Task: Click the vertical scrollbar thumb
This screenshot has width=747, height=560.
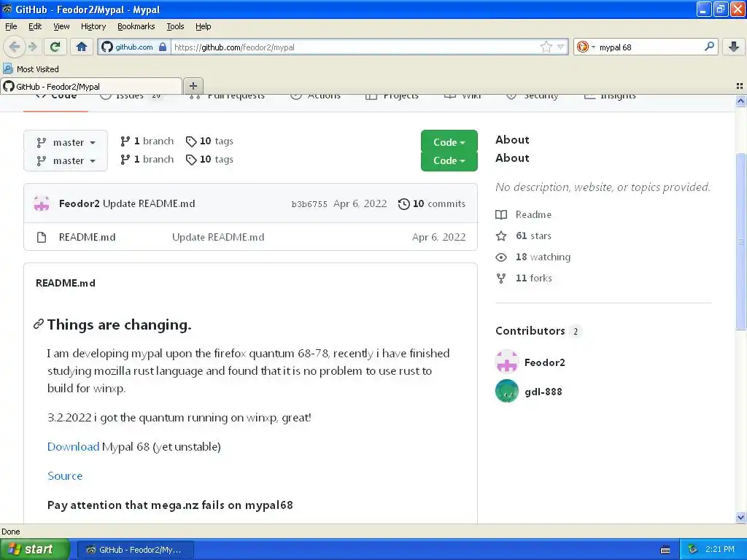Action: pyautogui.click(x=741, y=241)
